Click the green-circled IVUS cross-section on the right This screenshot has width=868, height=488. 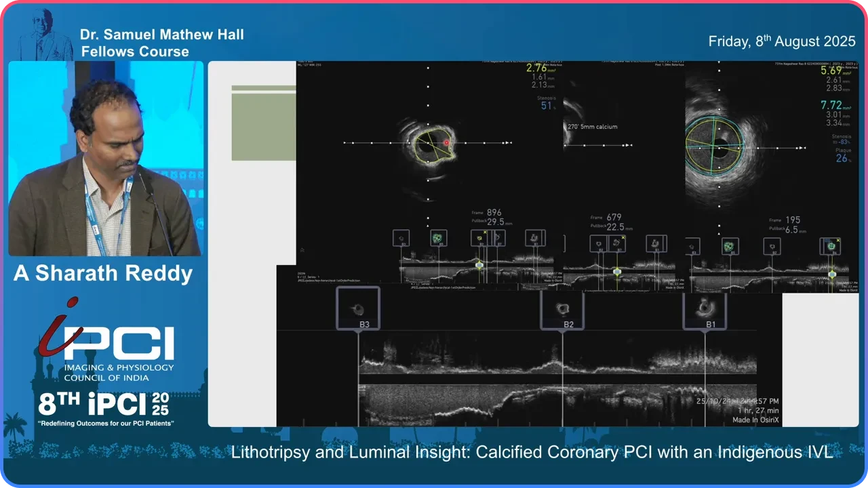713,144
